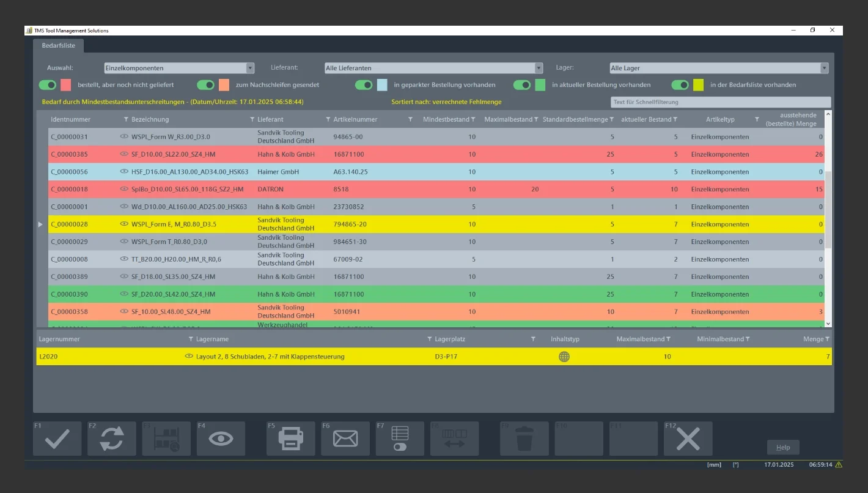Toggle 'in der Bedarfsliste vorhanden' switch
This screenshot has width=868, height=493.
point(680,85)
